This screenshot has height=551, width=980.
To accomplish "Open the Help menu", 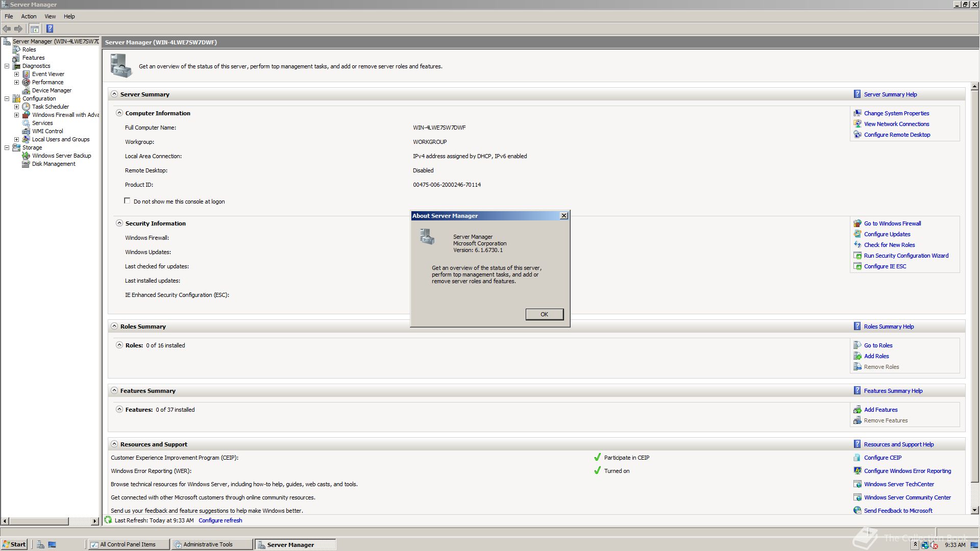I will tap(69, 16).
